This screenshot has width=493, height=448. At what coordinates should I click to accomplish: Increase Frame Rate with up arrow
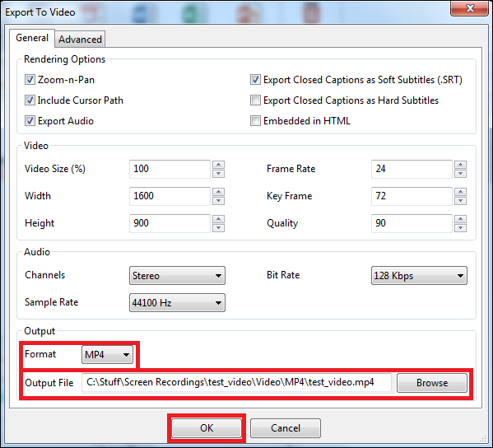coord(461,165)
